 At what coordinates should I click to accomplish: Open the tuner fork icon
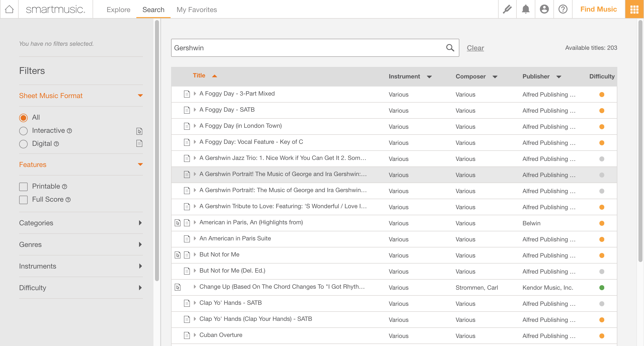(507, 9)
